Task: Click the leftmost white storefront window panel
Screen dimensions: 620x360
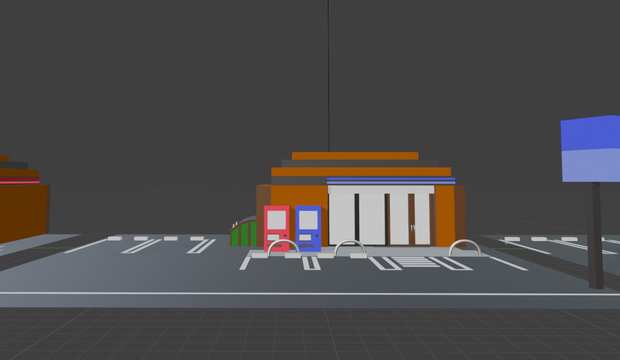Action: coord(342,219)
